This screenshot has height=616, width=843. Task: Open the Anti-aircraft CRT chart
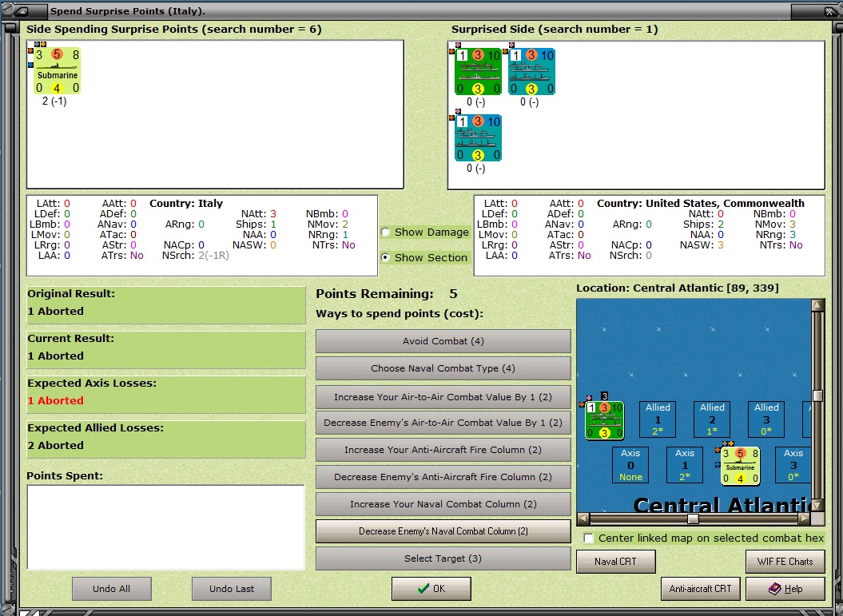point(700,589)
